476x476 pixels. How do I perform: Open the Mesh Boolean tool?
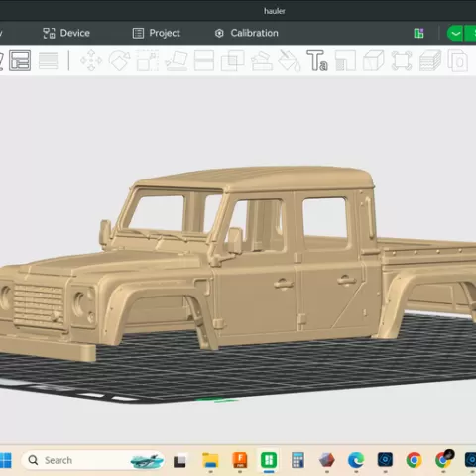233,60
